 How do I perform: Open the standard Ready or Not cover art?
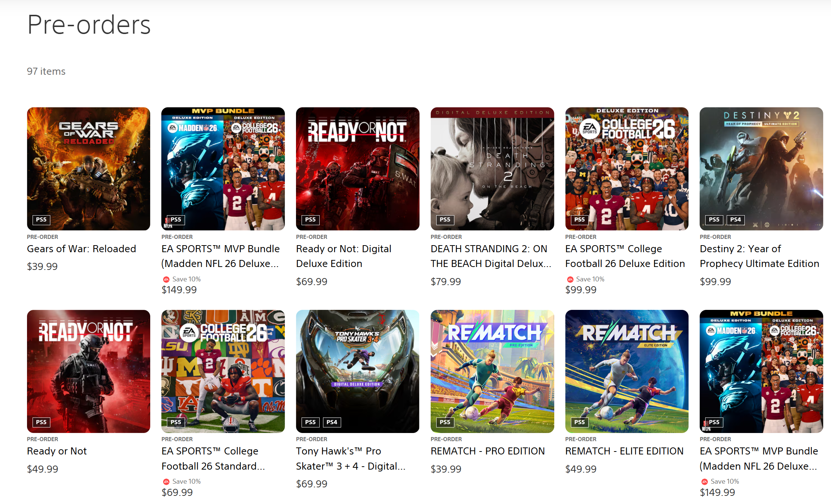click(88, 371)
